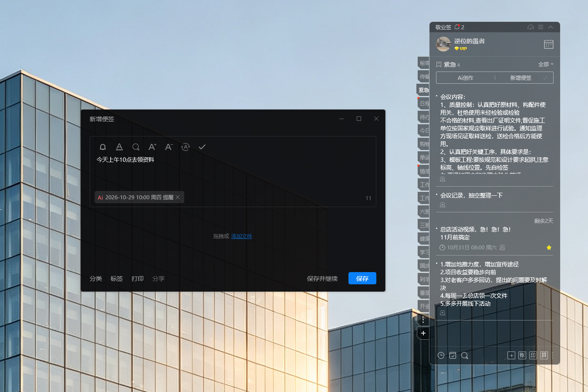Image resolution: width=588 pixels, height=392 pixels.
Task: Open the clock icon in the panel's bottom bar
Action: point(441,355)
